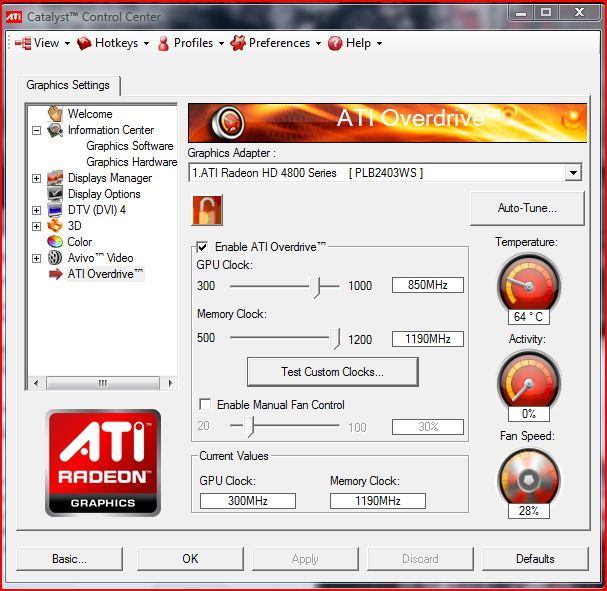The height and width of the screenshot is (591, 607).
Task: Click the View menu icon
Action: (23, 43)
